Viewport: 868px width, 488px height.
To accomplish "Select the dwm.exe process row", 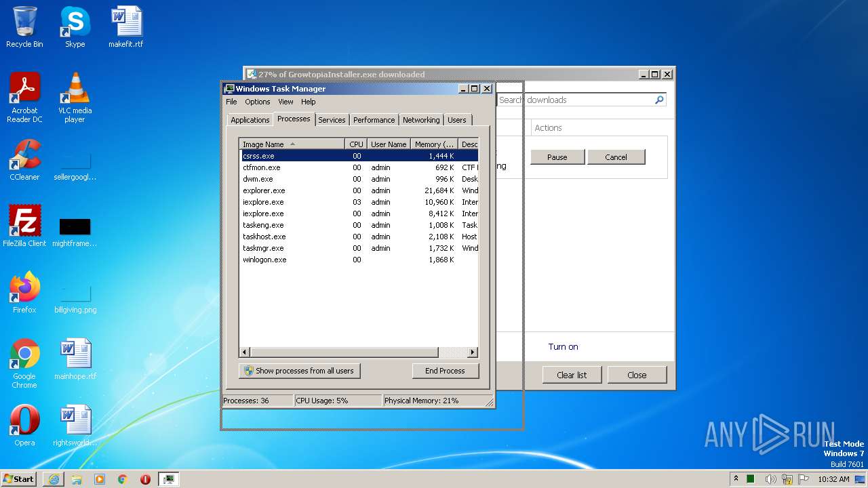I will click(359, 179).
